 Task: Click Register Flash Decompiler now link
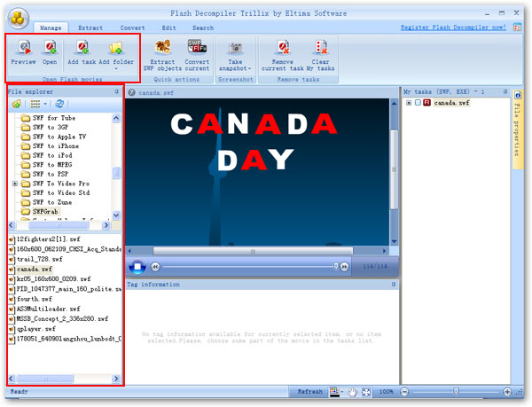453,27
